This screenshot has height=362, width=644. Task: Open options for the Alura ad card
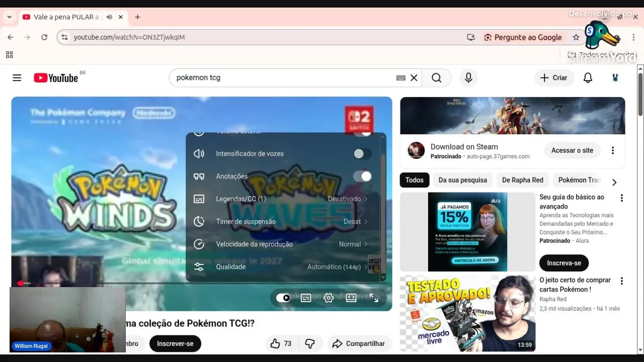click(x=621, y=198)
